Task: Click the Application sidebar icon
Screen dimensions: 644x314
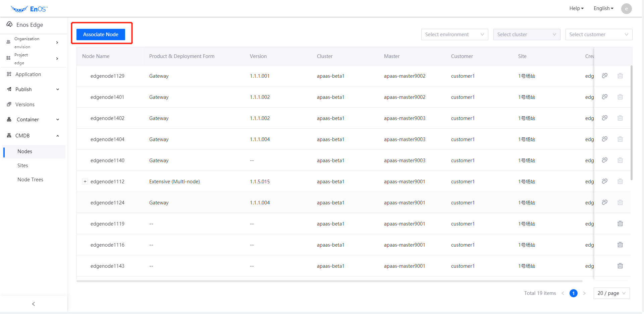Action: 9,74
